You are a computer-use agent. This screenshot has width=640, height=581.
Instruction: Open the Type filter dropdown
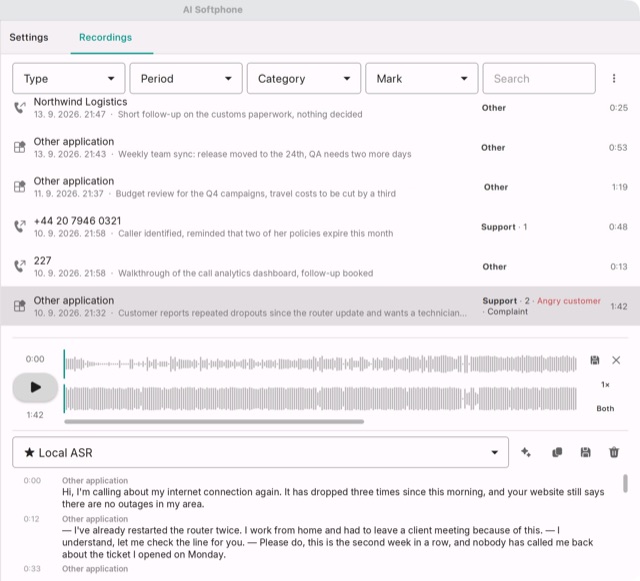coord(69,78)
